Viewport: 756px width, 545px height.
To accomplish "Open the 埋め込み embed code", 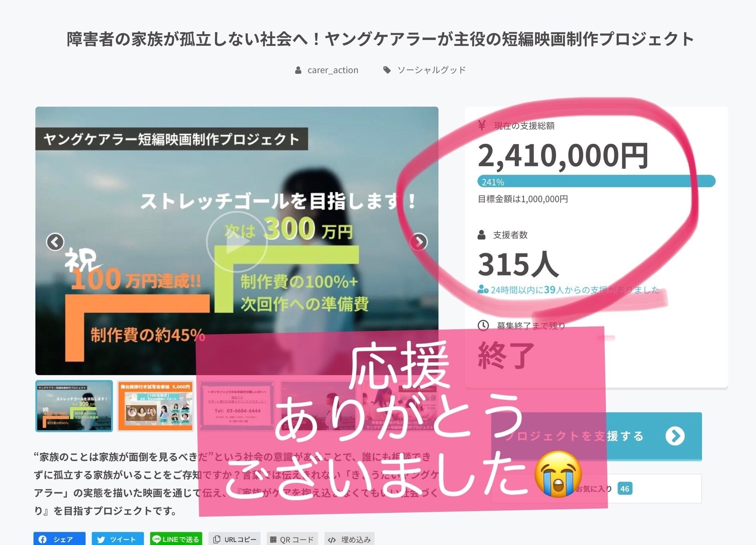I will tap(349, 539).
